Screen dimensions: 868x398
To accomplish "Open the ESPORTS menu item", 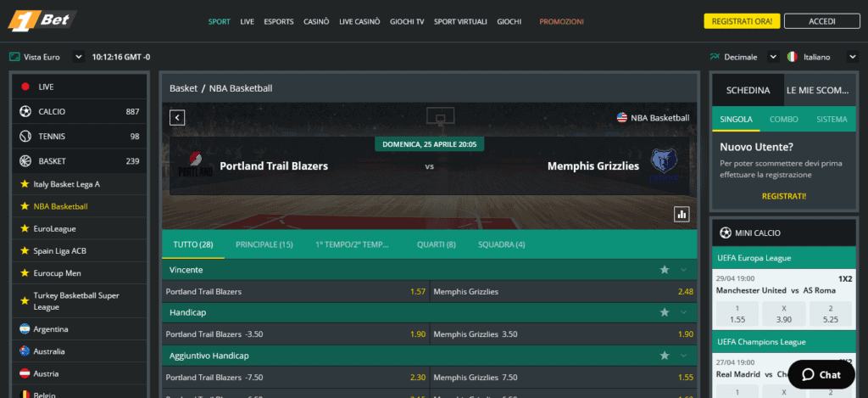I will (x=278, y=21).
